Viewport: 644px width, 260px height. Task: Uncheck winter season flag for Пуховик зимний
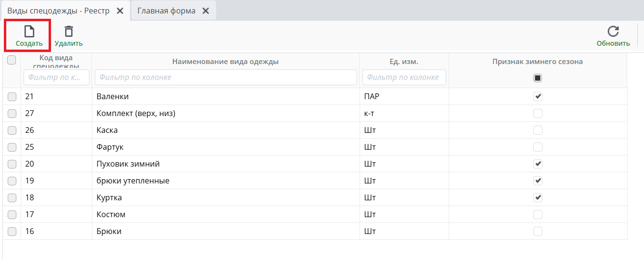[538, 164]
